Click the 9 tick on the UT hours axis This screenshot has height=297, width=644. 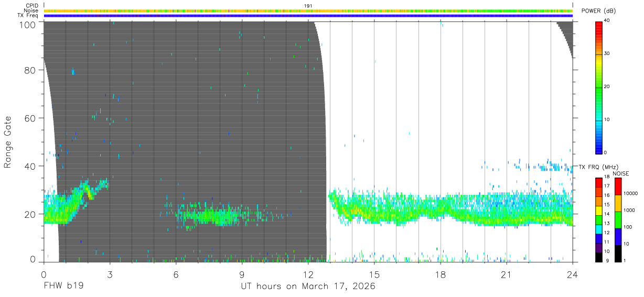(x=242, y=274)
